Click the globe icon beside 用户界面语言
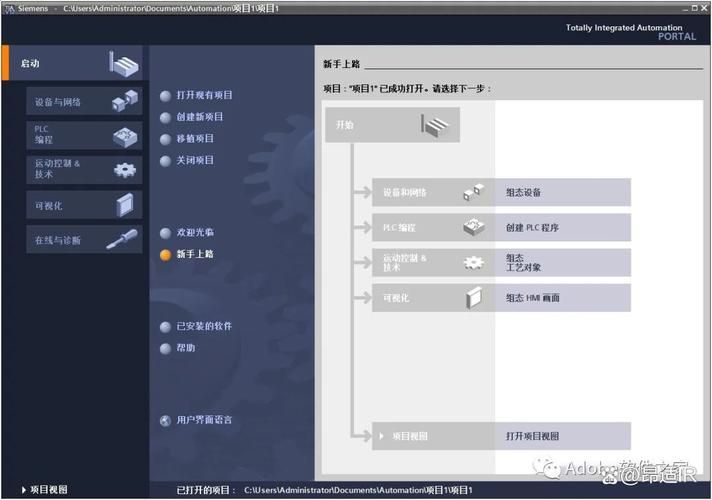Screen dimensions: 712x500 165,421
